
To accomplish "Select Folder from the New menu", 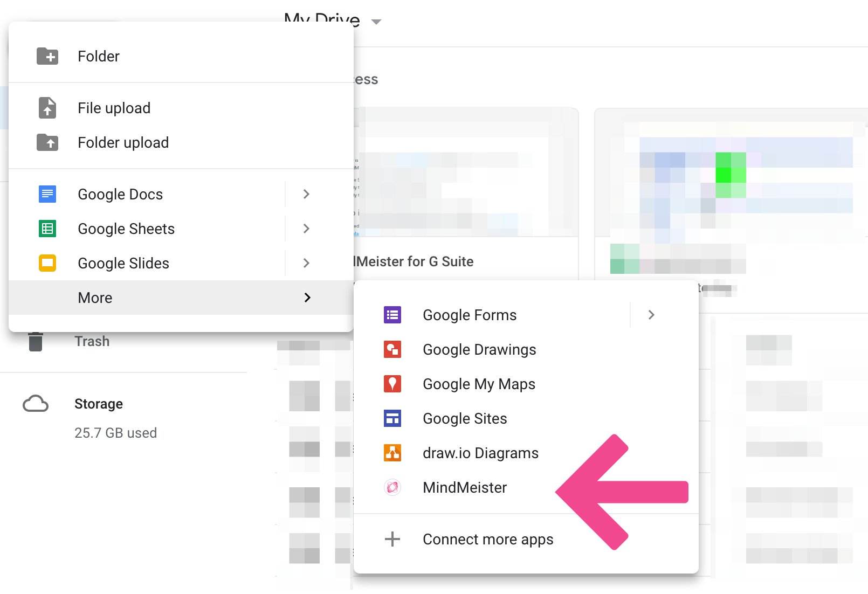I will [181, 56].
